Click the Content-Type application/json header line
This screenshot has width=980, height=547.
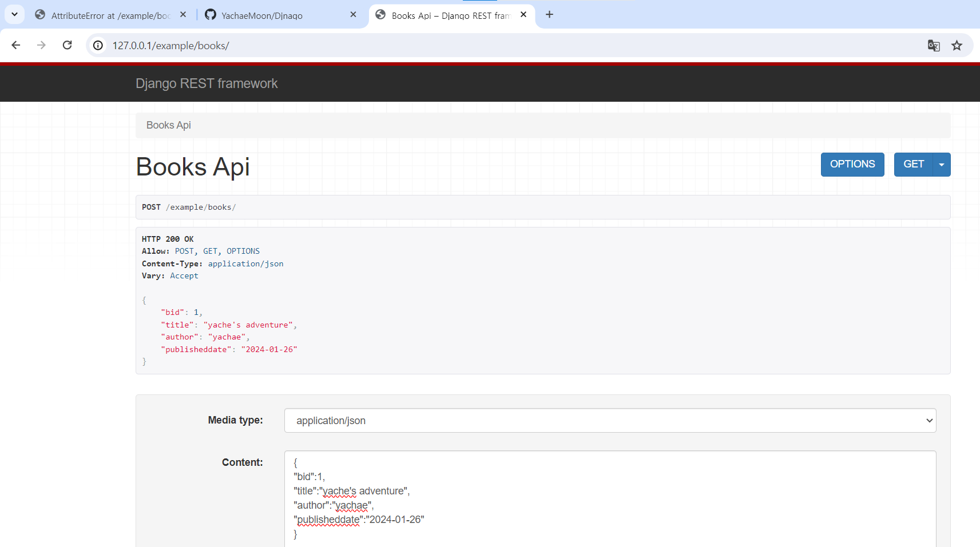(x=213, y=263)
